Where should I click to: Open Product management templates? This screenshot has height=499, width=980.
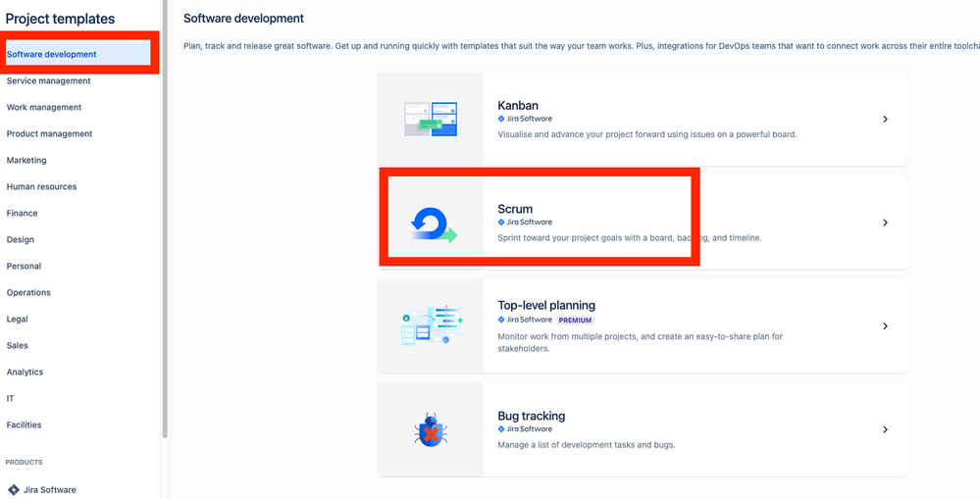(x=49, y=133)
